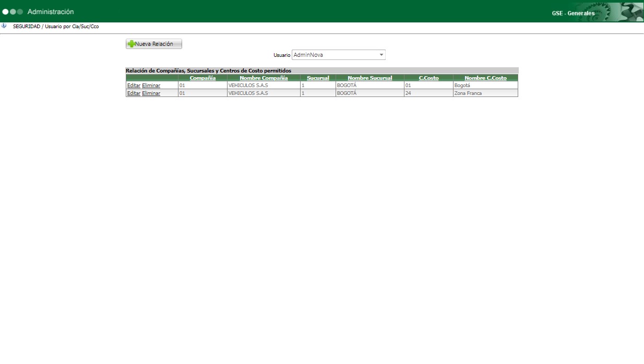Screen dimensions: 644x364
Task: Sort by Nombre C.Costo column header
Action: pos(485,78)
